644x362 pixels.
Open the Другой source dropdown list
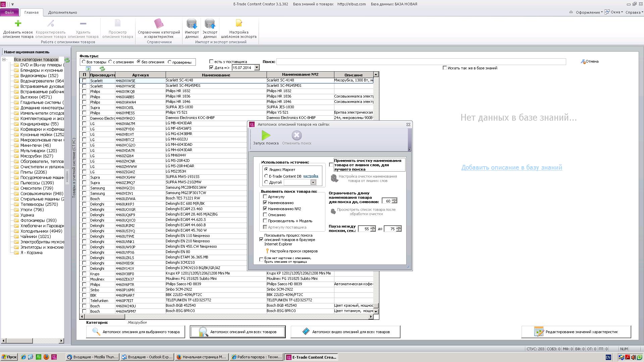[313, 182]
